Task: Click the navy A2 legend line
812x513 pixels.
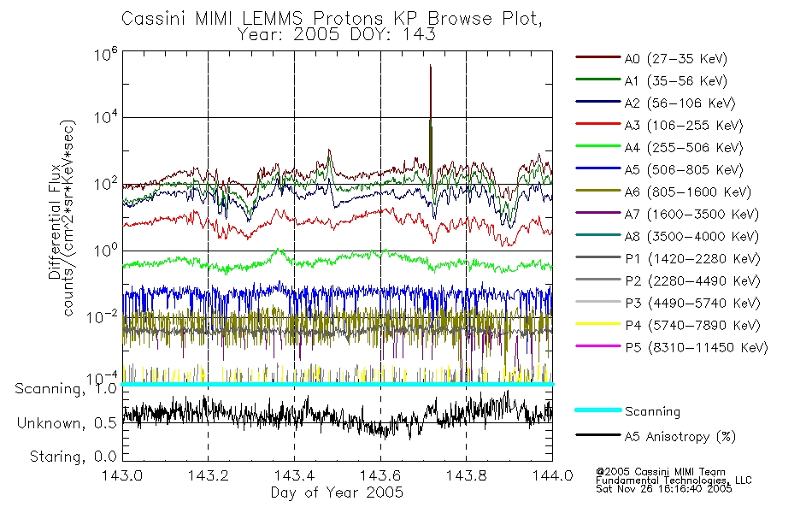Action: point(597,102)
